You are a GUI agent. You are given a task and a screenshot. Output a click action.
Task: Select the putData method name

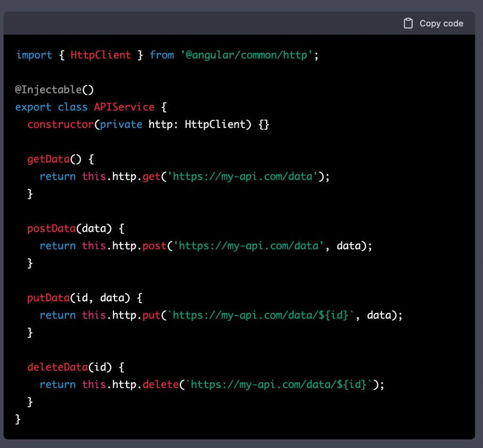pyautogui.click(x=48, y=297)
